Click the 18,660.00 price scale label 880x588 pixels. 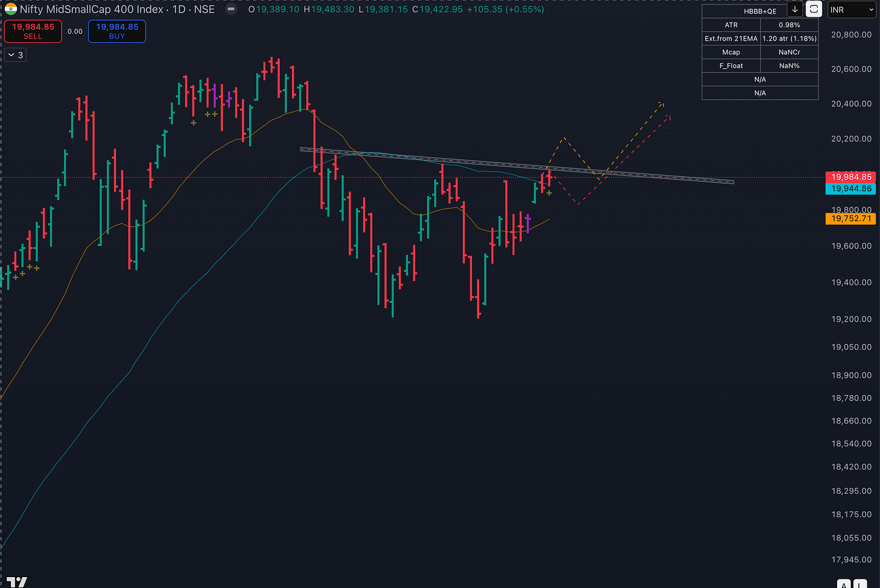852,421
